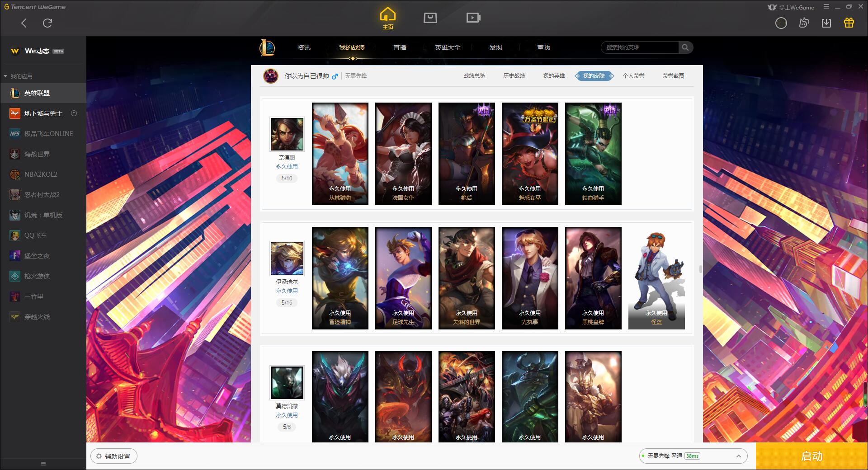Open 辅助设置 settings button
This screenshot has height=470, width=868.
113,456
